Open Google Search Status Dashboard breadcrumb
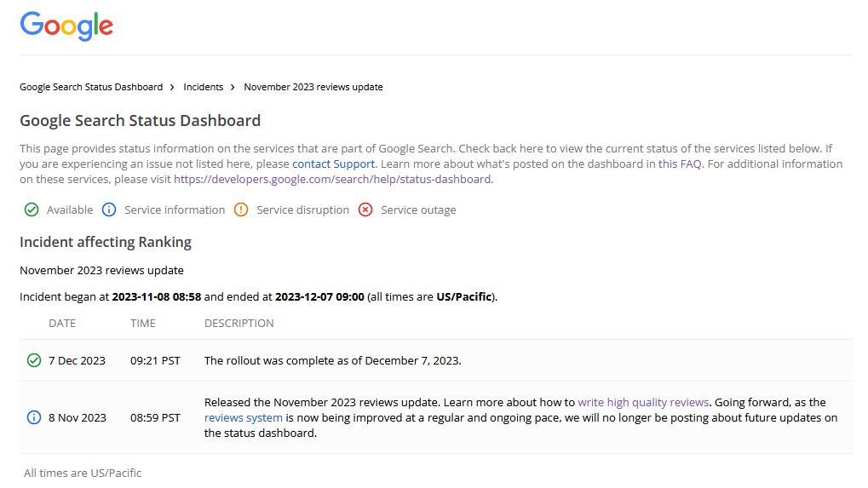 point(91,87)
